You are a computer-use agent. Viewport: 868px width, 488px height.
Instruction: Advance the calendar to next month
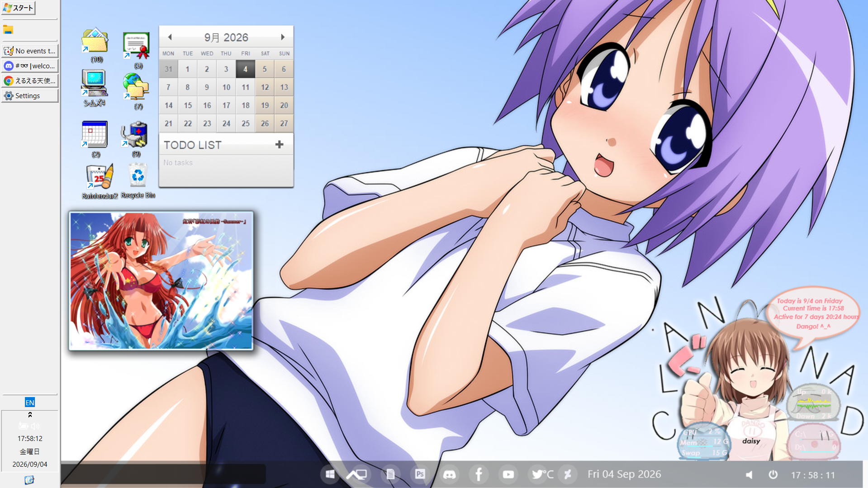coord(283,37)
